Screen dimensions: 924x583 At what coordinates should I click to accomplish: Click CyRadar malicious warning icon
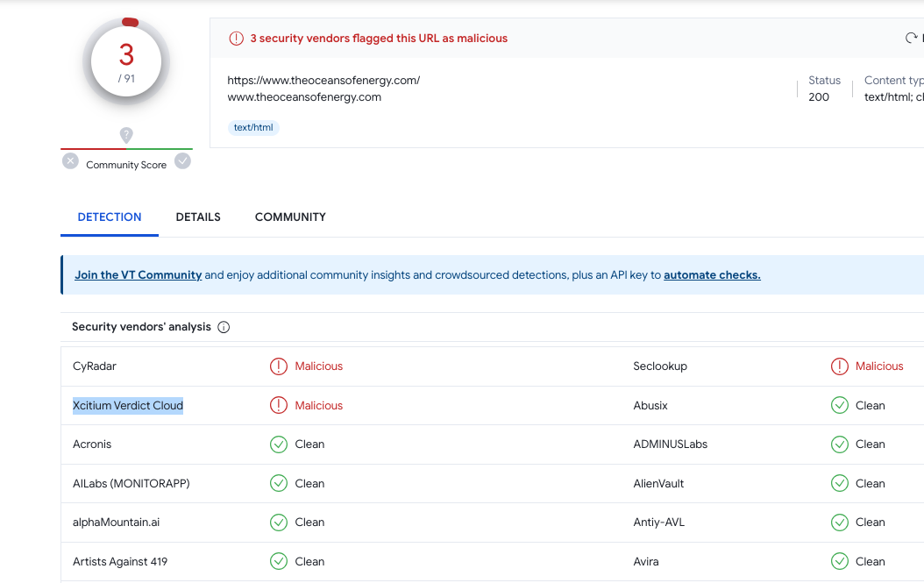279,366
